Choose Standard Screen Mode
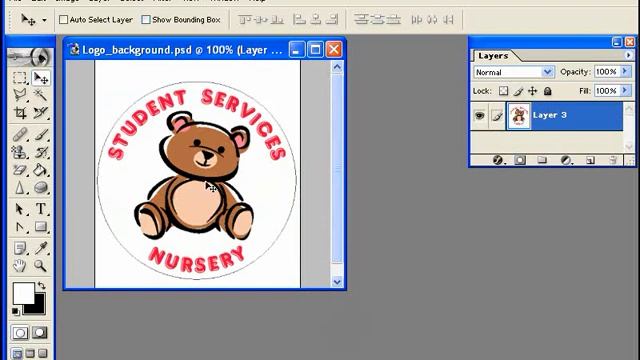Screen dimensions: 640x360 point(17,353)
